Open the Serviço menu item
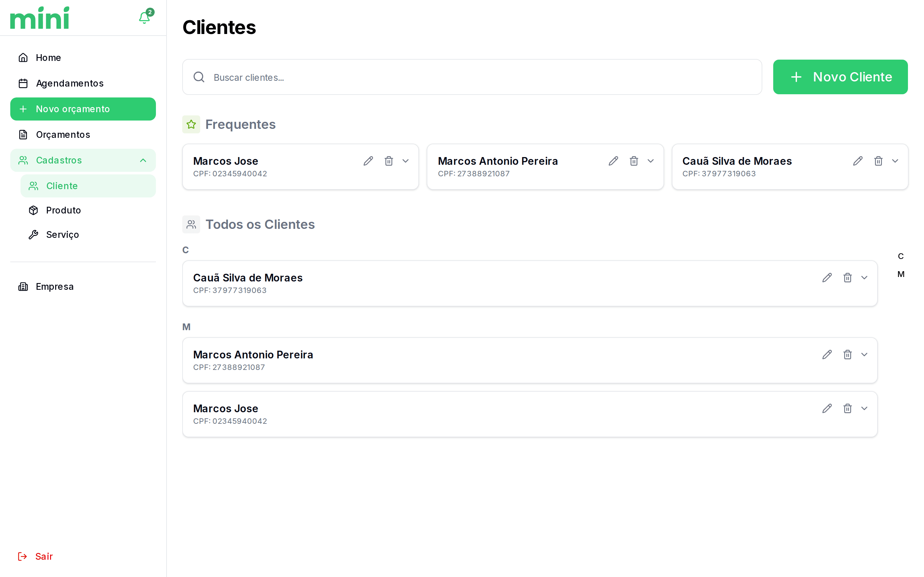 [x=62, y=235]
